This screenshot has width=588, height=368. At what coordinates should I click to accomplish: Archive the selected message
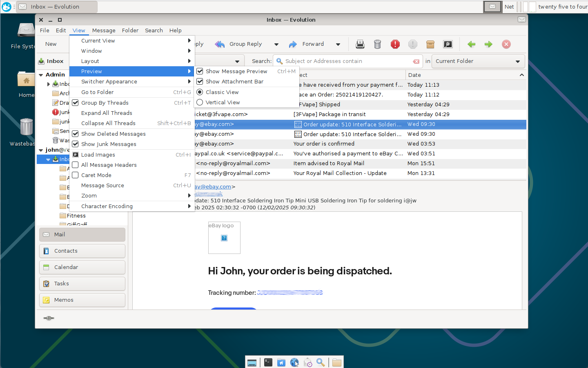(x=430, y=44)
